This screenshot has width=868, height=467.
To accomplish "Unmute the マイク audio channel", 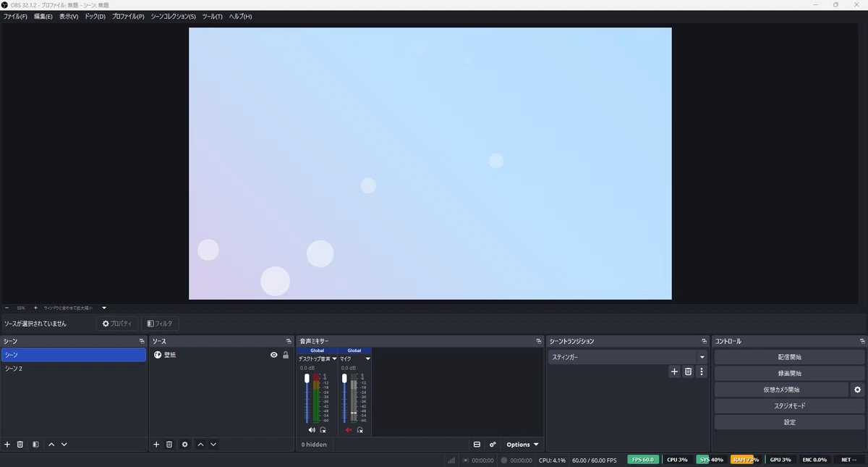I will (349, 430).
